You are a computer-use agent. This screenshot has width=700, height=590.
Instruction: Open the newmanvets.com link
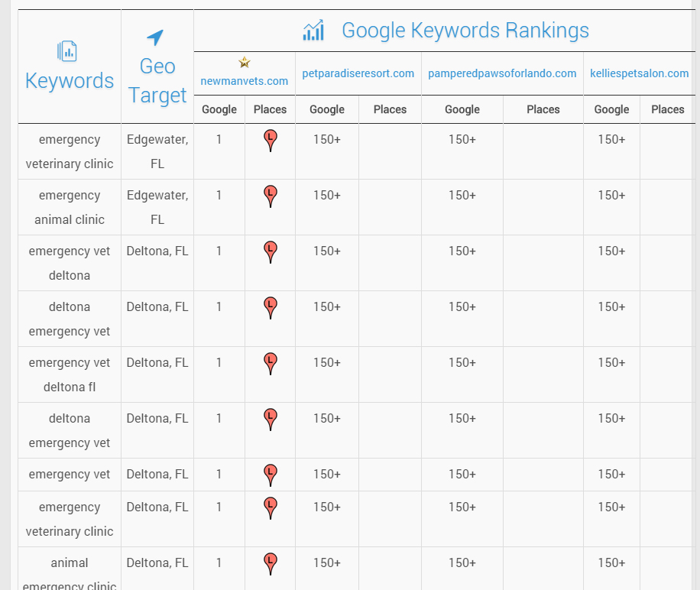(x=245, y=81)
